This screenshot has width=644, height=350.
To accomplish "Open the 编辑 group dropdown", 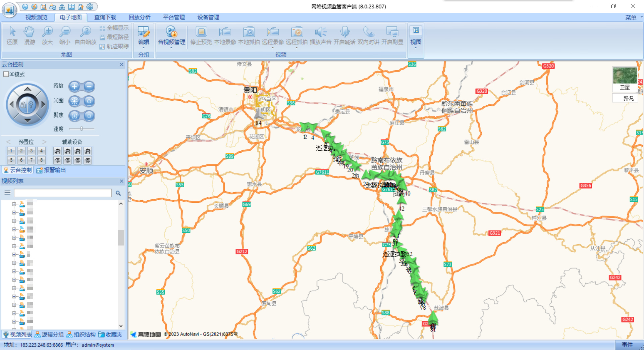I will [x=144, y=37].
